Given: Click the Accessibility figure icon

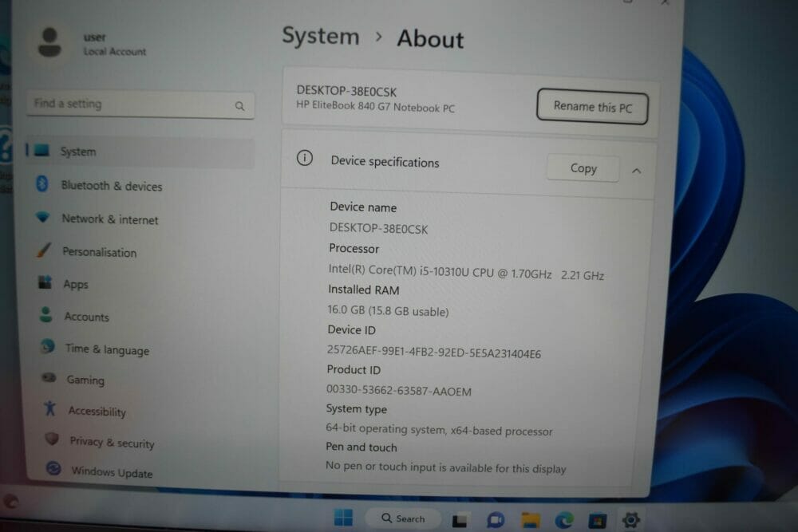Looking at the screenshot, I should pyautogui.click(x=49, y=408).
